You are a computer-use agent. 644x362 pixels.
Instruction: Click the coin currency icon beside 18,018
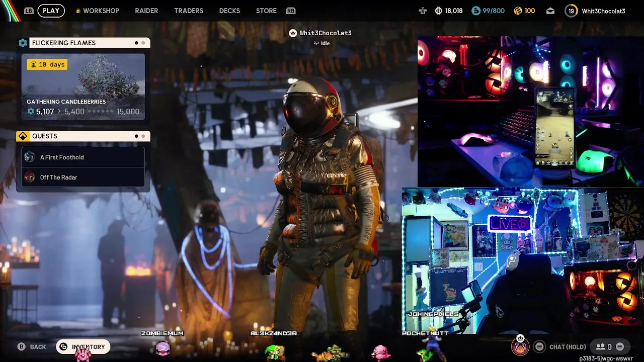pos(438,11)
